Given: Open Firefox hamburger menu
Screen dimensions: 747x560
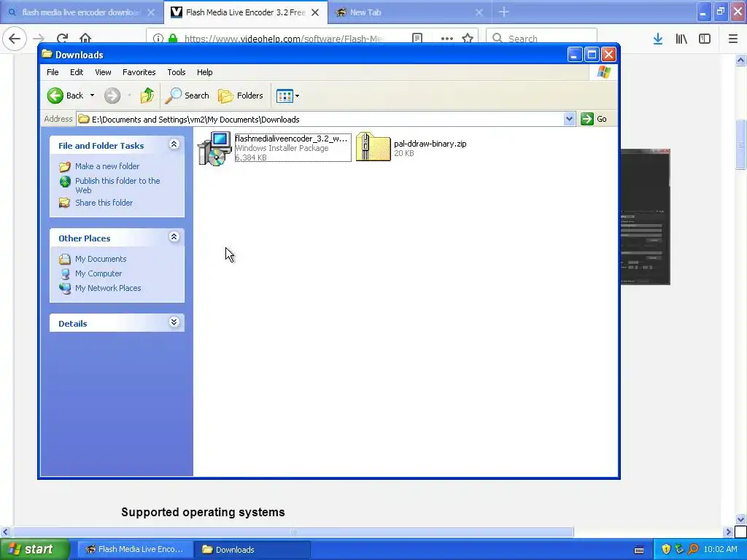Looking at the screenshot, I should click(733, 39).
